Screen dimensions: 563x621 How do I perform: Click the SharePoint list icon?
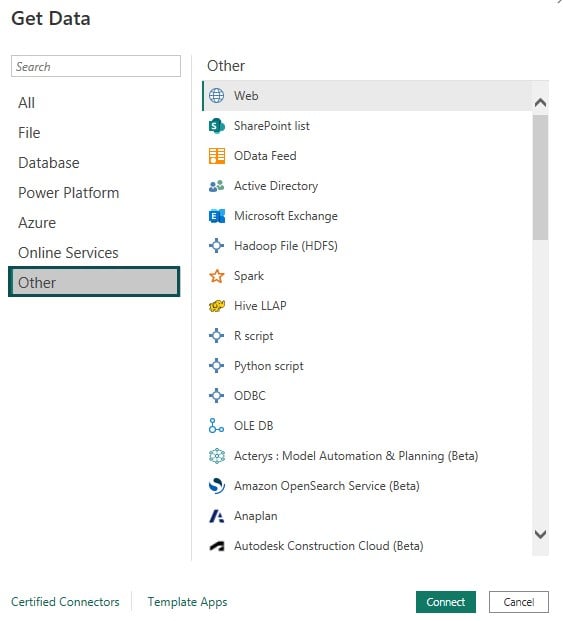point(216,126)
